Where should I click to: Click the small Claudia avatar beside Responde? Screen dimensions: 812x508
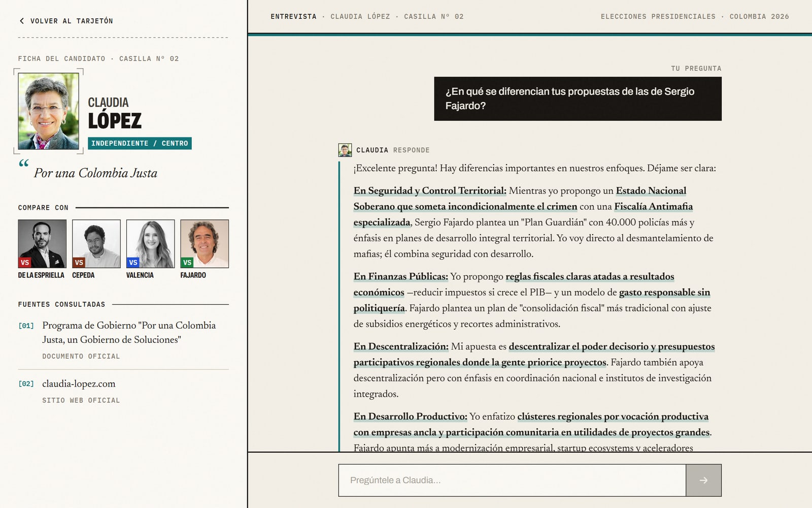coord(345,150)
